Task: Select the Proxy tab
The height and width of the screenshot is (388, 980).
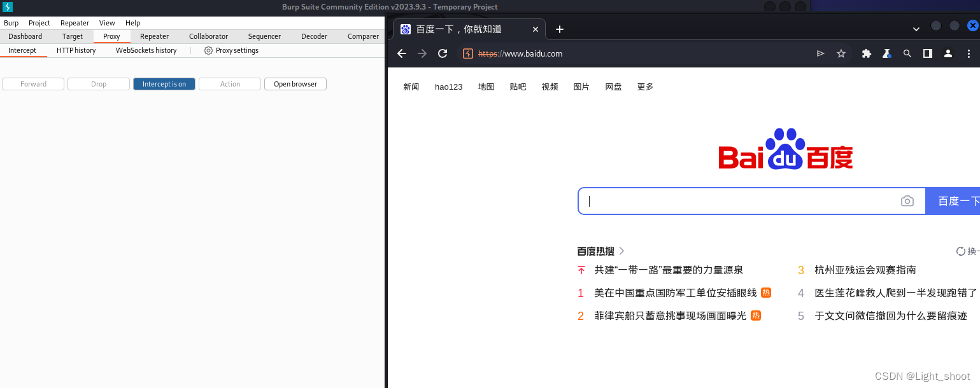Action: (x=111, y=36)
